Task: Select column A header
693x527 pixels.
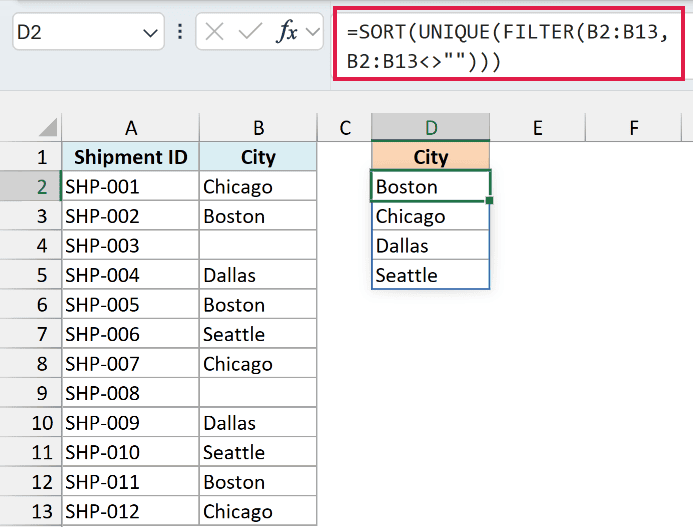Action: (130, 128)
